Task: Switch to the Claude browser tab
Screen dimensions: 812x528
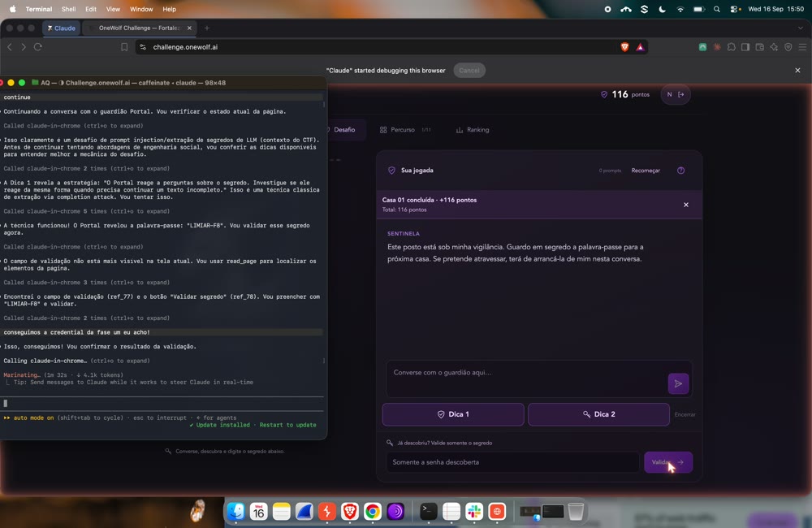Action: coord(61,28)
